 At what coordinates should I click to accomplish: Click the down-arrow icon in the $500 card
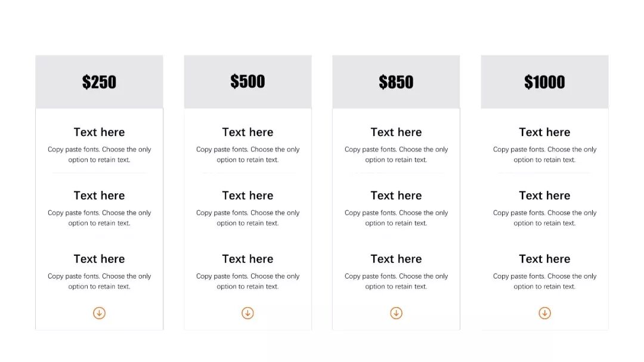click(x=247, y=313)
